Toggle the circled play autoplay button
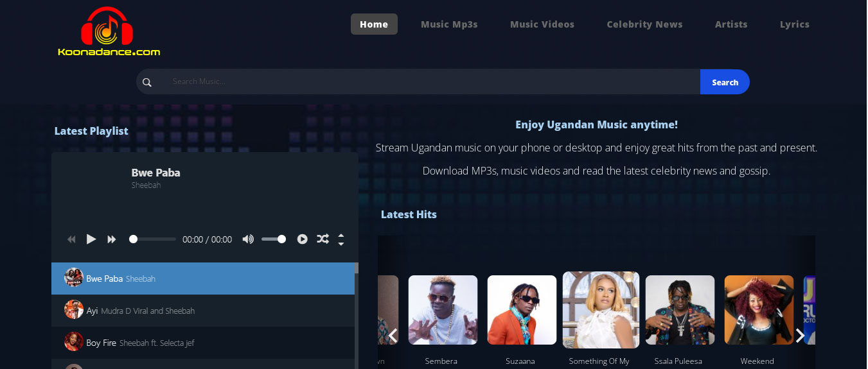 click(302, 239)
